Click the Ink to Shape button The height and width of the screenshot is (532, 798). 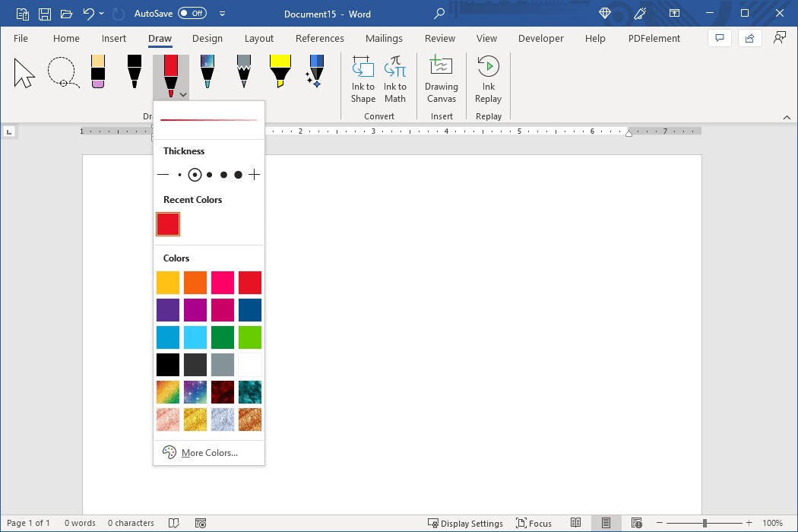tap(363, 79)
